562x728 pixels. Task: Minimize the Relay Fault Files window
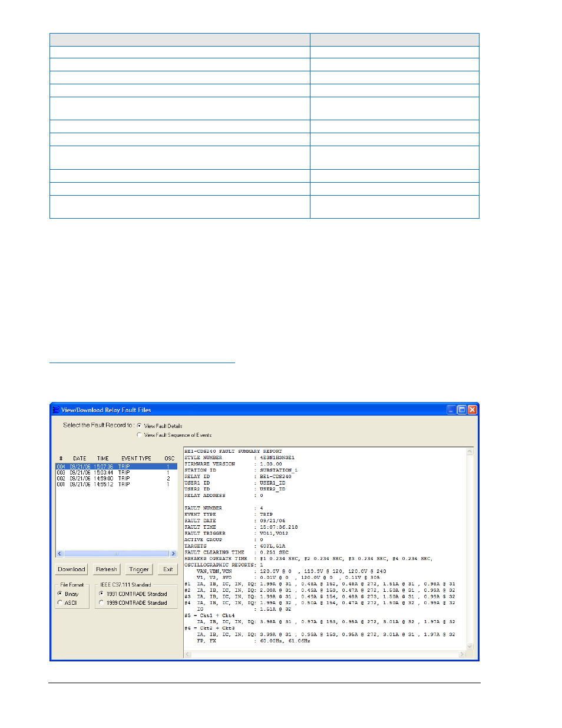(451, 410)
